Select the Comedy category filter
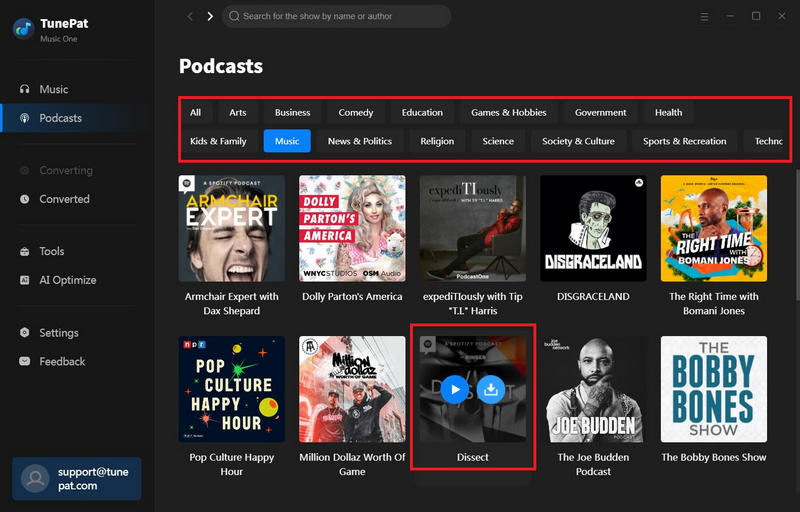This screenshot has height=512, width=800. [x=355, y=113]
